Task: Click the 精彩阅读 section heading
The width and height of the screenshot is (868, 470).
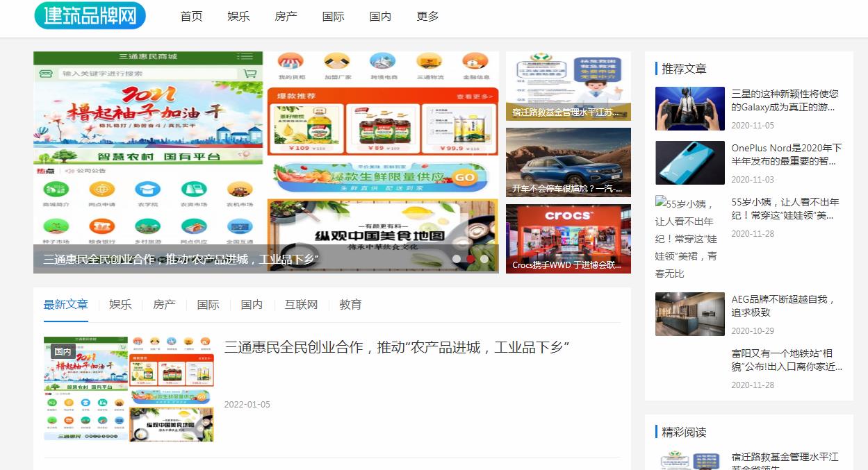Action: coord(684,432)
